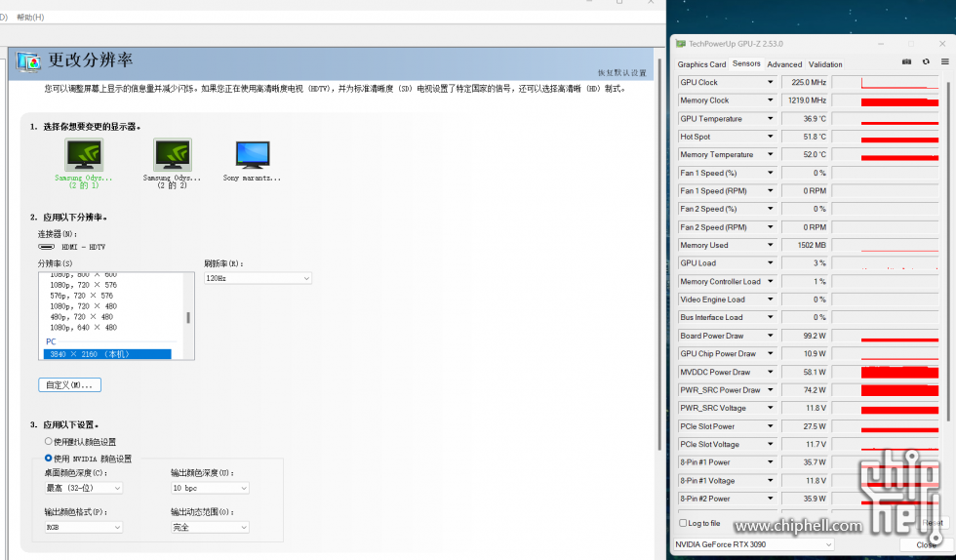Click Bus Interface Load sensor label
956x560 pixels.
click(711, 317)
